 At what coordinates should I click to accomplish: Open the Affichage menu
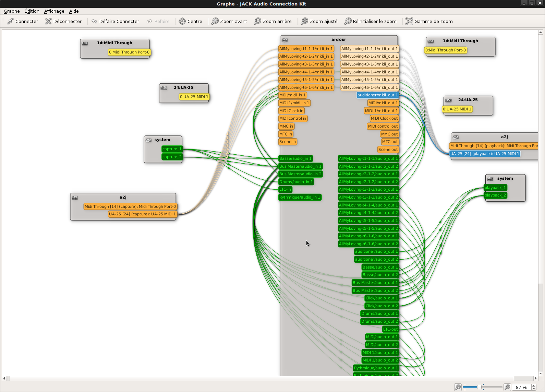pyautogui.click(x=54, y=11)
